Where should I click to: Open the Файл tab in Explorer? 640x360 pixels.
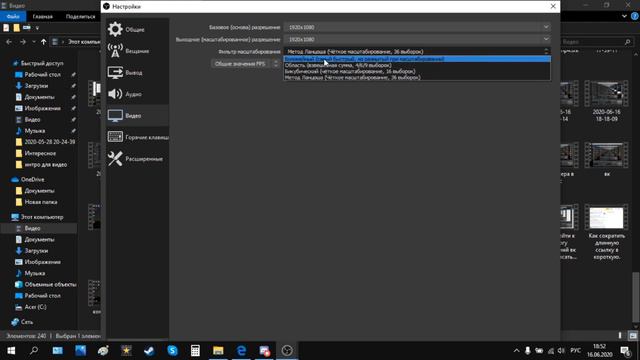pos(13,16)
